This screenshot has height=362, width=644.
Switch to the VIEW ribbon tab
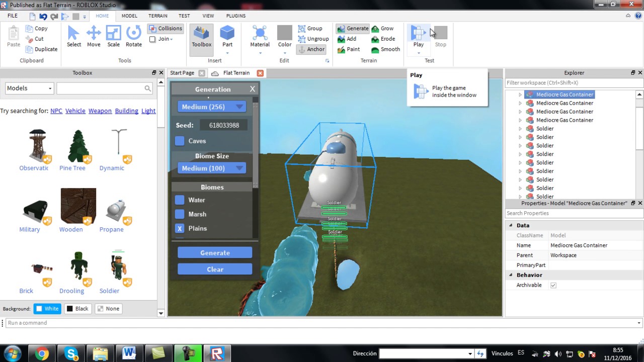[208, 16]
